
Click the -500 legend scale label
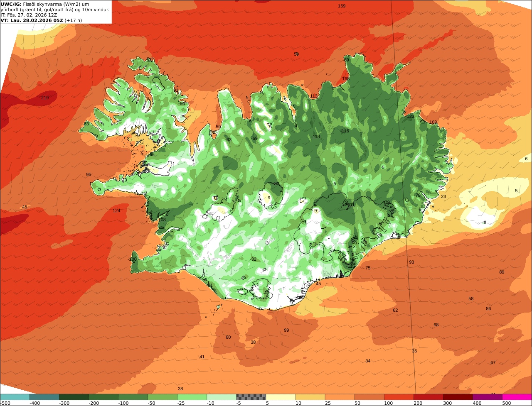[5, 403]
